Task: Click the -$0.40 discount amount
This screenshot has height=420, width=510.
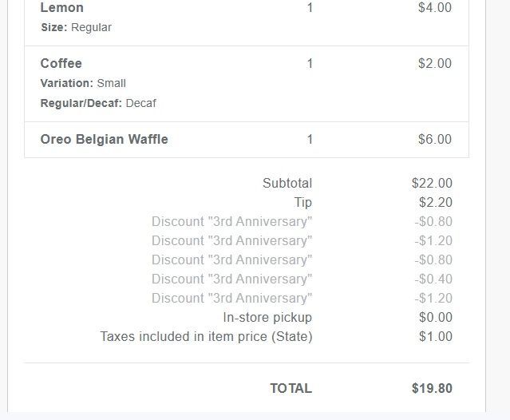Action: click(x=433, y=279)
